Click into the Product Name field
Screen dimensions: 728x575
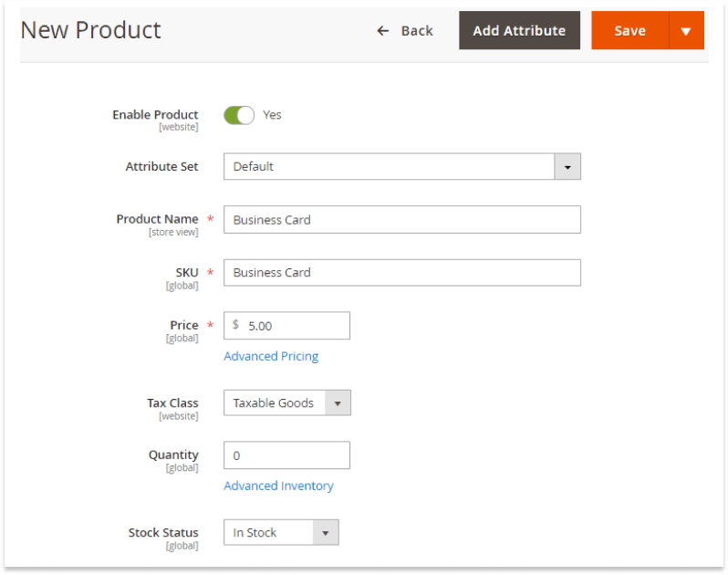(402, 220)
